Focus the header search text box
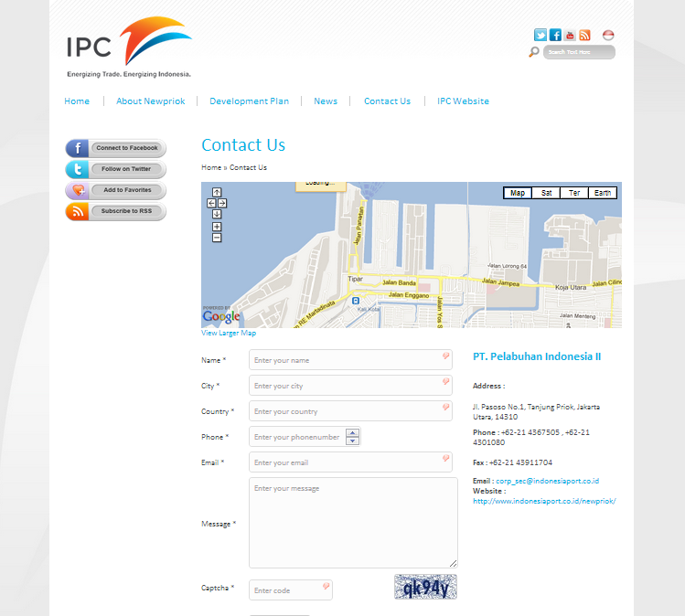 pos(579,52)
